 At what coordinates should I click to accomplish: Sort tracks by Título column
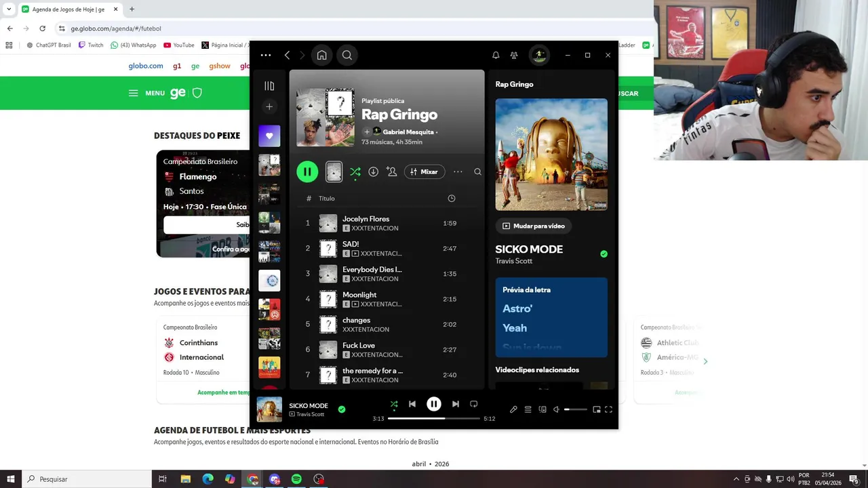coord(327,199)
